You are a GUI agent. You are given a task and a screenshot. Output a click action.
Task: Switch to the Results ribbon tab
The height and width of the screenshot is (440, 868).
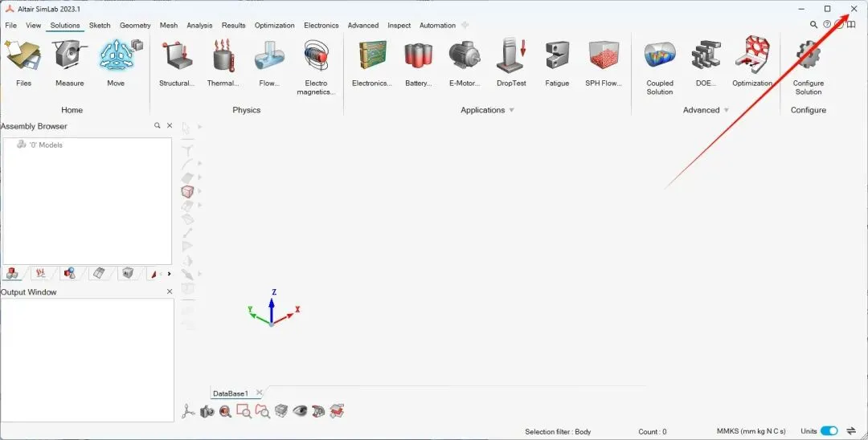pos(234,26)
